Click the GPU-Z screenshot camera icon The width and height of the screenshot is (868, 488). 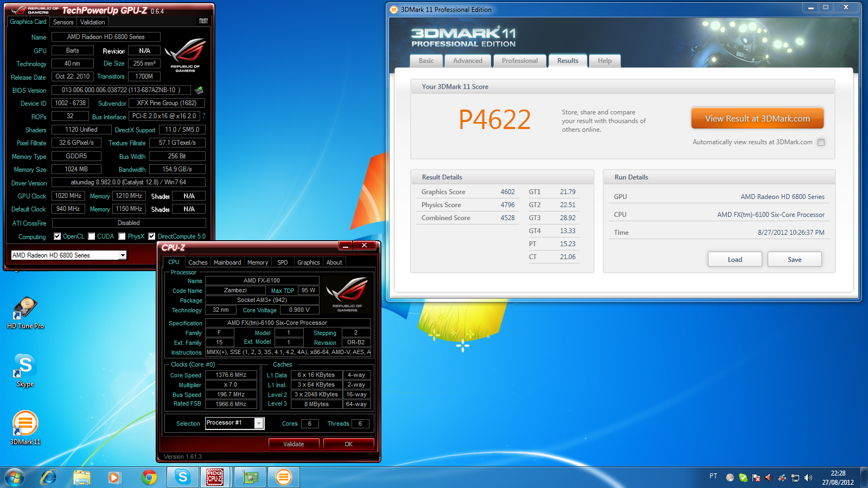[203, 21]
